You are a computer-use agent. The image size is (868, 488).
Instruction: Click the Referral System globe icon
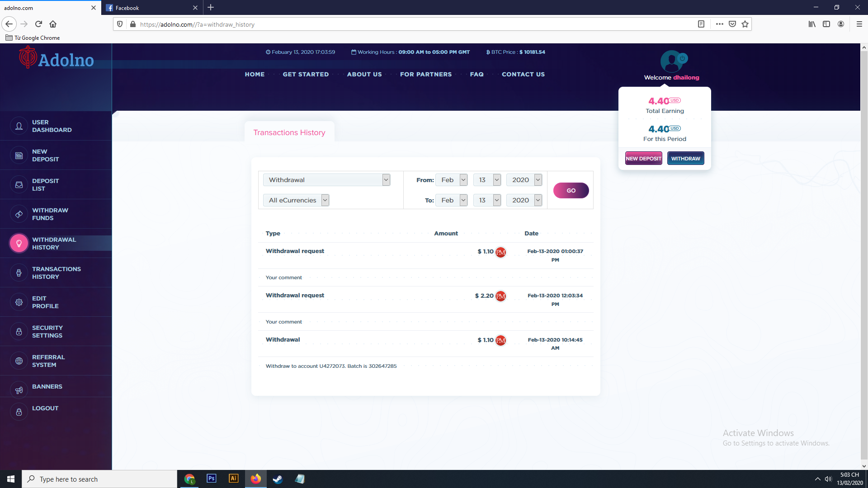[x=19, y=361]
